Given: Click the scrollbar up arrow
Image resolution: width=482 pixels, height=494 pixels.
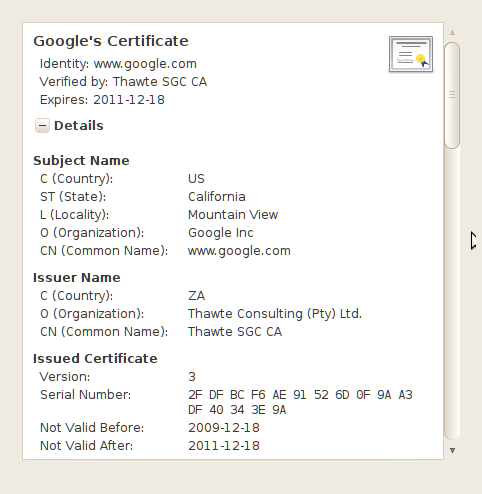Looking at the screenshot, I should pos(452,32).
